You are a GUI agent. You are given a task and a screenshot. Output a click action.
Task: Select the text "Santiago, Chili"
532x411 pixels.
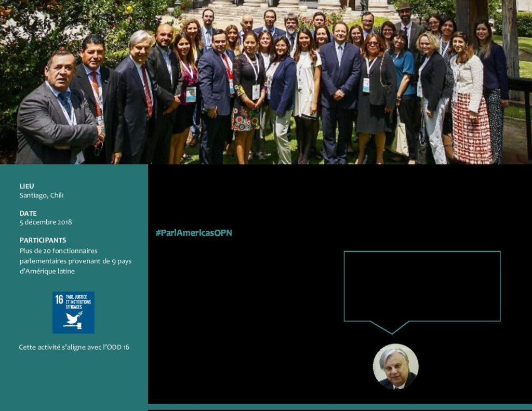tap(42, 195)
